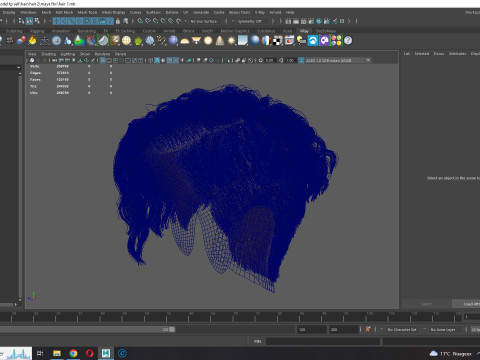Screen dimensions: 480x360
Task: Open the purple Chaos Cosmos shelf icon
Action: pyautogui.click(x=324, y=41)
